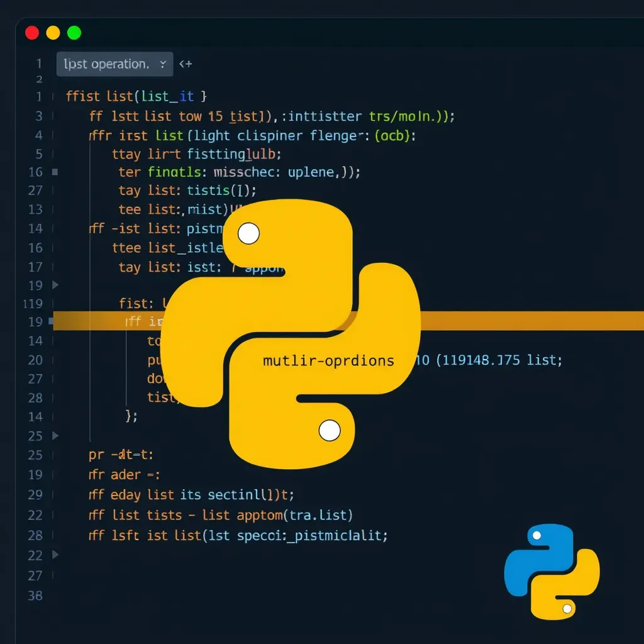The height and width of the screenshot is (644, 644).
Task: Click the 'light clispiner flenge' code line
Action: pos(253,136)
